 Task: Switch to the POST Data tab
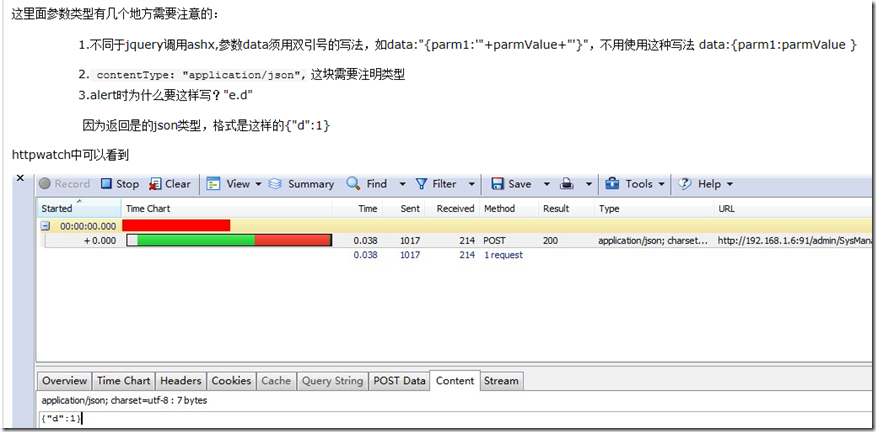tap(399, 381)
